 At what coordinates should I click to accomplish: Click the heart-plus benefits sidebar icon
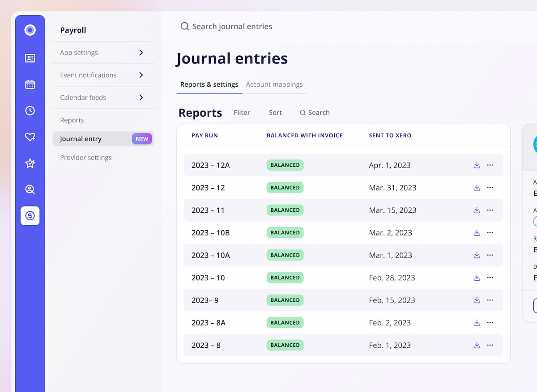(30, 137)
